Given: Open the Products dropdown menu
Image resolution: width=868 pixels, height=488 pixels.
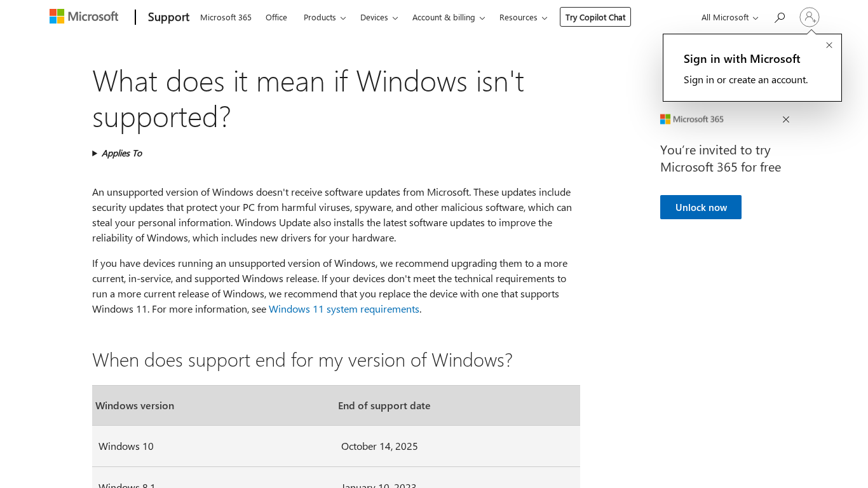Looking at the screenshot, I should coord(324,18).
